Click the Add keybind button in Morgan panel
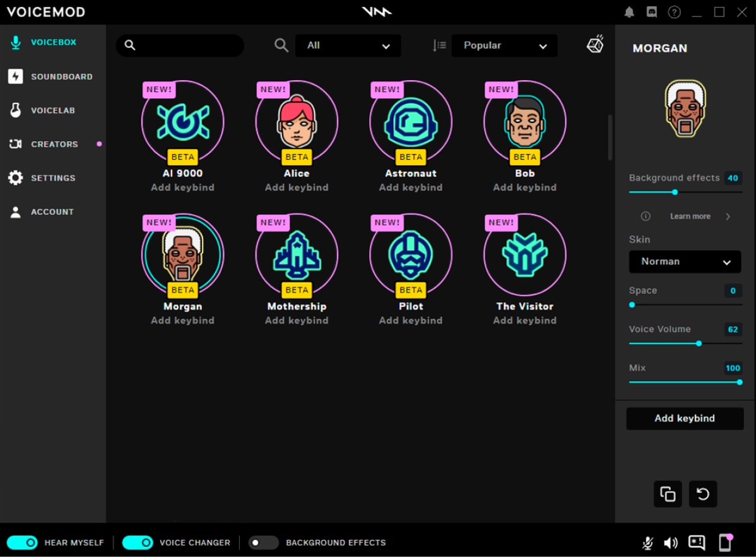 click(x=685, y=418)
